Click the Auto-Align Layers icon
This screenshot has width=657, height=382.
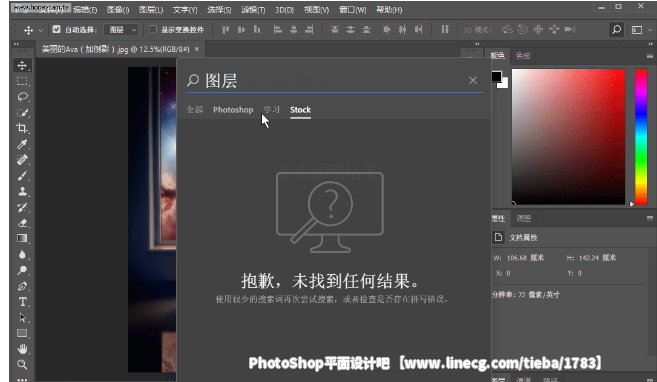(x=445, y=29)
